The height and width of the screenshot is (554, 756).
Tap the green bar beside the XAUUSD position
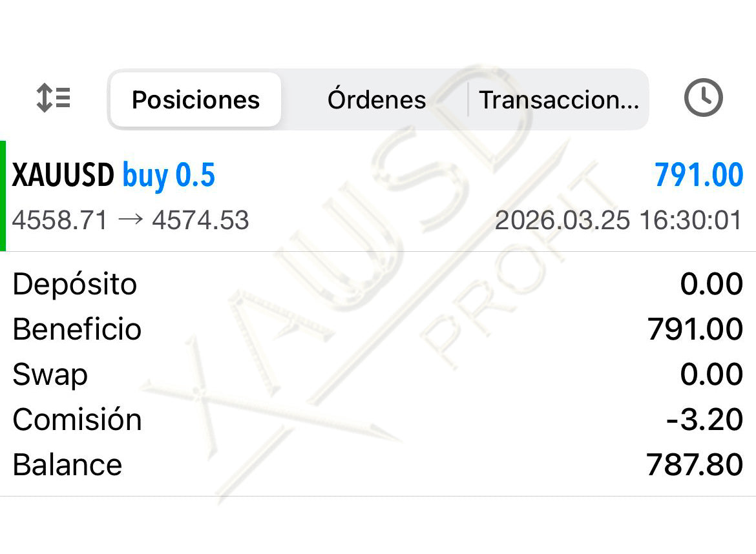tap(3, 196)
